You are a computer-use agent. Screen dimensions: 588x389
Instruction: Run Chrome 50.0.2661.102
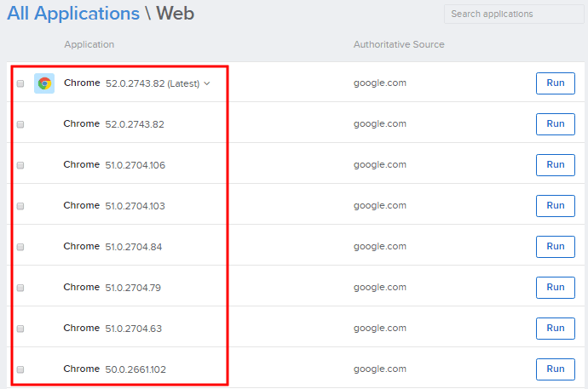pyautogui.click(x=556, y=369)
